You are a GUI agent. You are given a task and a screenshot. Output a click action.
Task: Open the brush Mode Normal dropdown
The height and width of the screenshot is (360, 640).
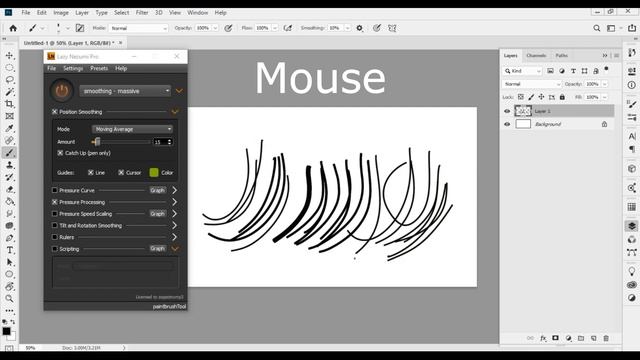coord(138,28)
